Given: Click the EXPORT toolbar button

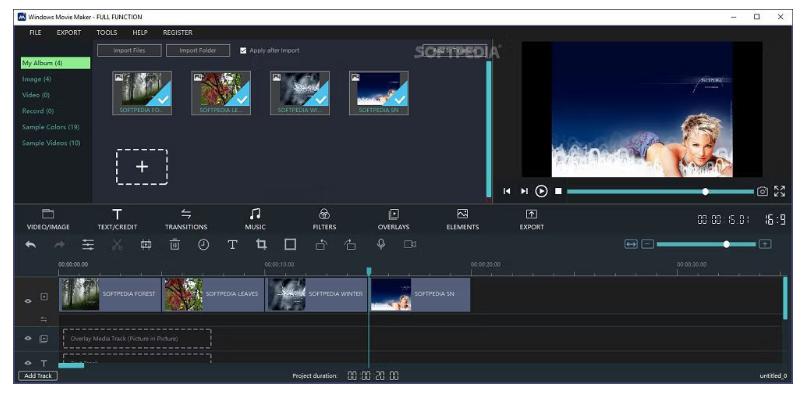Looking at the screenshot, I should [531, 220].
